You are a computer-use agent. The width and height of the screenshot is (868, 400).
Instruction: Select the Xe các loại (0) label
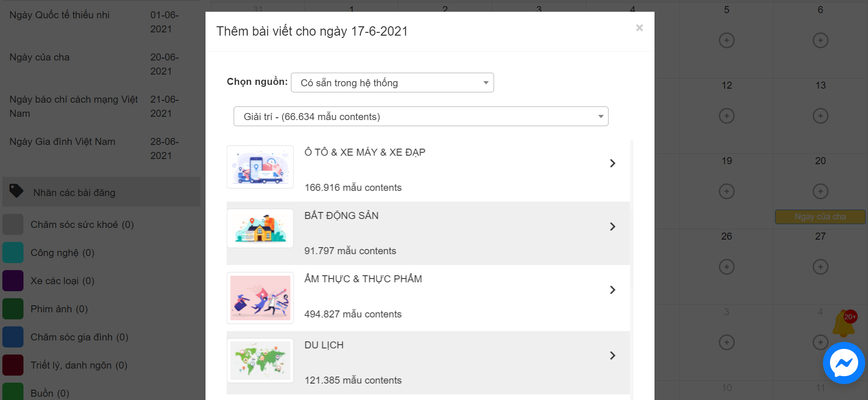pos(62,281)
